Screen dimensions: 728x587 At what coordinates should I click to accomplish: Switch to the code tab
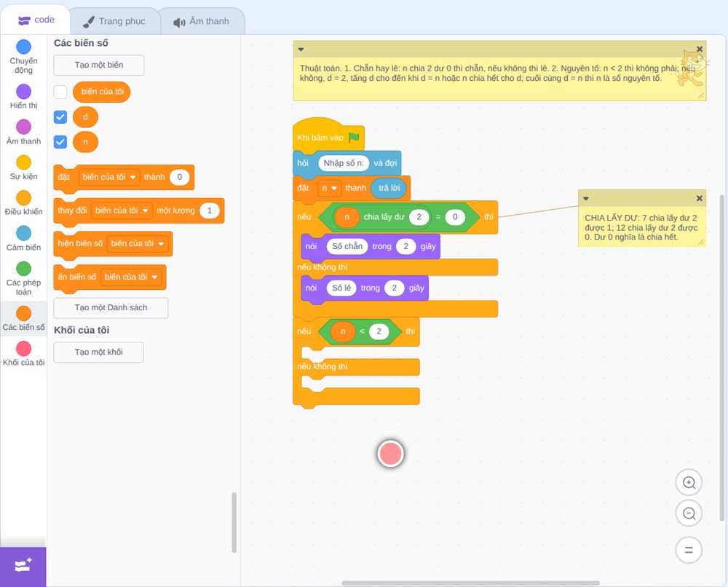point(36,20)
